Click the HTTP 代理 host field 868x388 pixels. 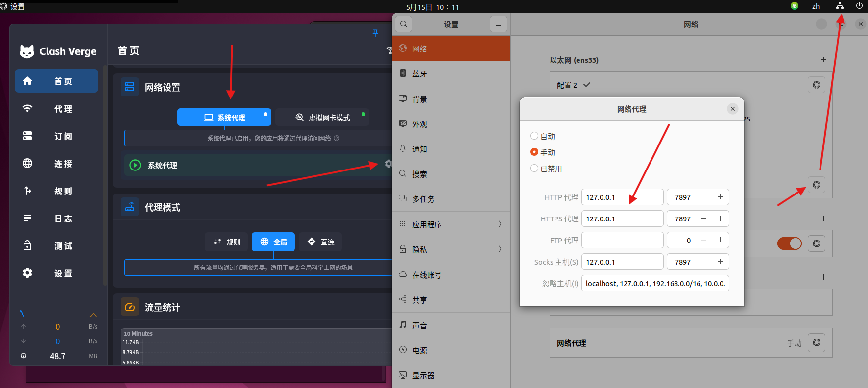(622, 197)
